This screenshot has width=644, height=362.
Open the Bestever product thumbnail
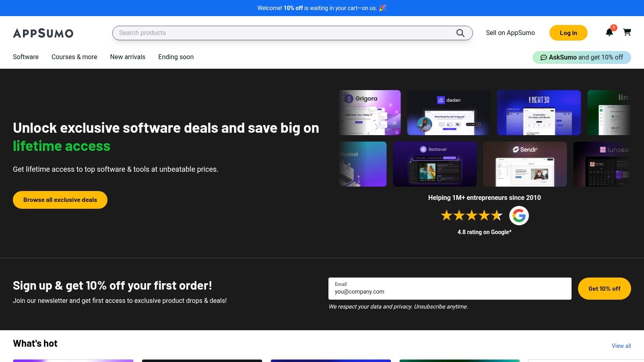(x=435, y=164)
